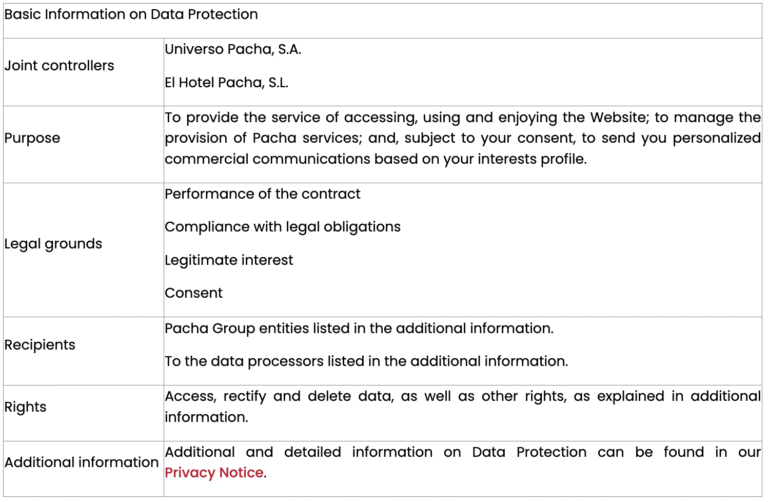Viewport: 768px width, 502px height.
Task: Click the 'Consent' entry under Legal grounds
Action: pyautogui.click(x=194, y=293)
